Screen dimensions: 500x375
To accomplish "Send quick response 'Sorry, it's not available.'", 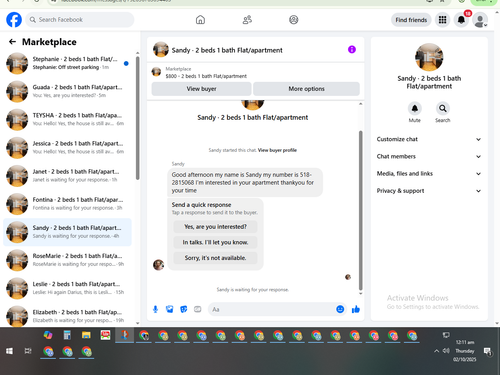I will [x=215, y=258].
